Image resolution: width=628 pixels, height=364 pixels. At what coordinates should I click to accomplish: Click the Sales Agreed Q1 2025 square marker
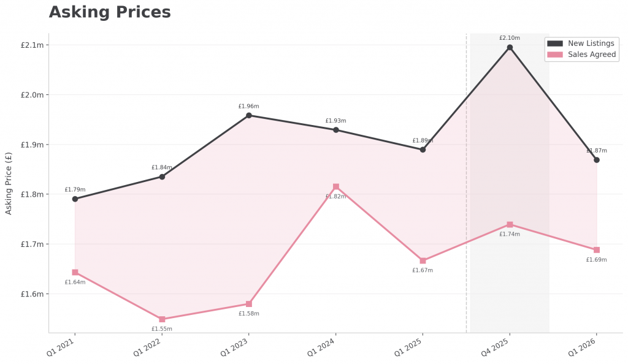[423, 260]
